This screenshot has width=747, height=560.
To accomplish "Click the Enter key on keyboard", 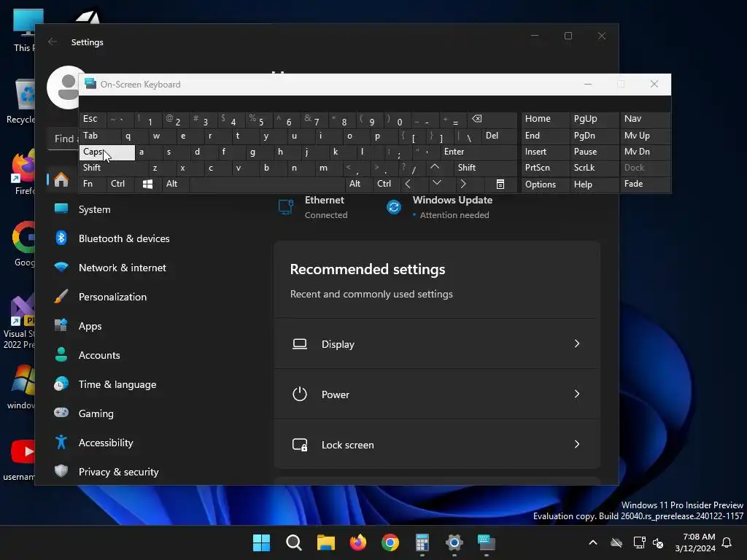I will [479, 152].
